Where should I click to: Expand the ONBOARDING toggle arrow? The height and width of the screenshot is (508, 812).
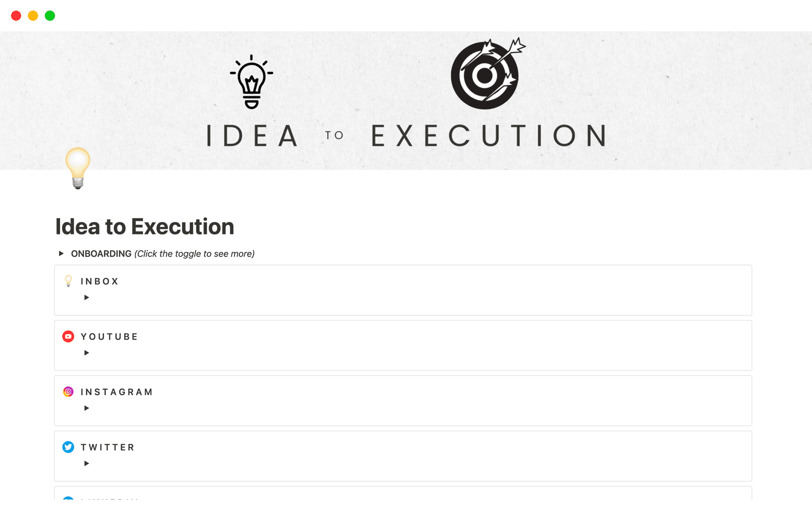(x=61, y=254)
